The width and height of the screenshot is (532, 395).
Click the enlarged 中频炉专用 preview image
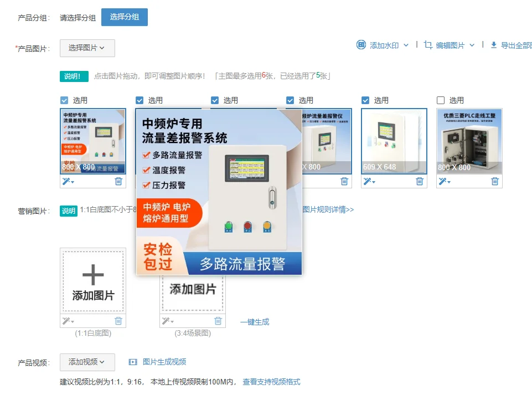click(x=219, y=192)
